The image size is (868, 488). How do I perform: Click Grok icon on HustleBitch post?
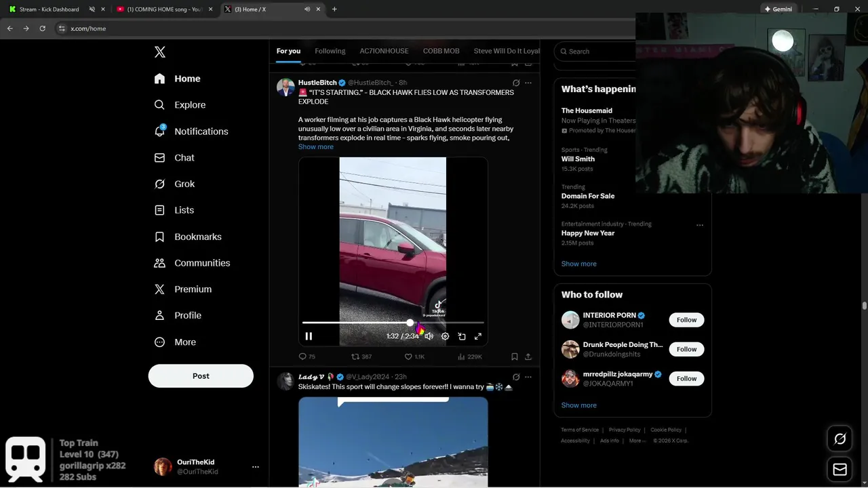coord(516,83)
